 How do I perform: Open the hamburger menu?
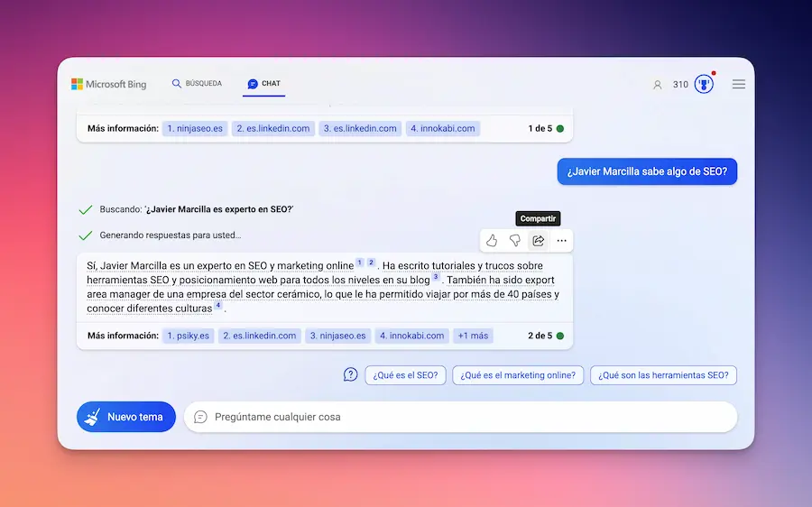[738, 84]
